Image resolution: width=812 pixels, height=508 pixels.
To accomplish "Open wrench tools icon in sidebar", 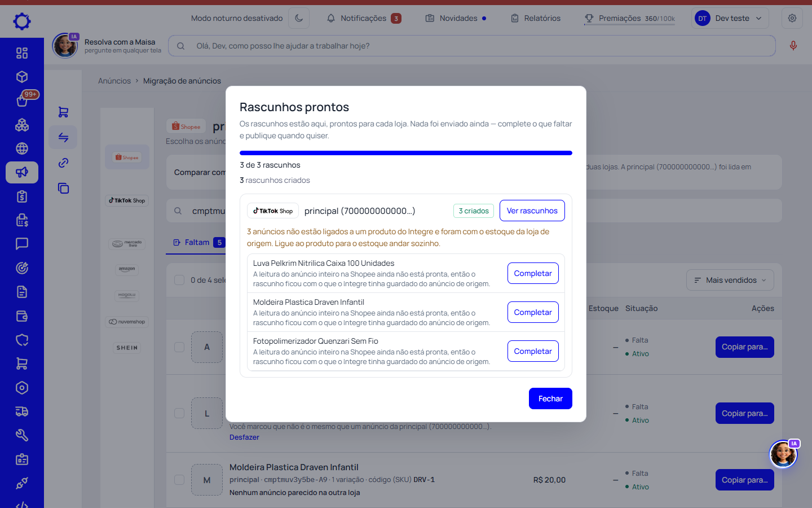I will click(22, 435).
